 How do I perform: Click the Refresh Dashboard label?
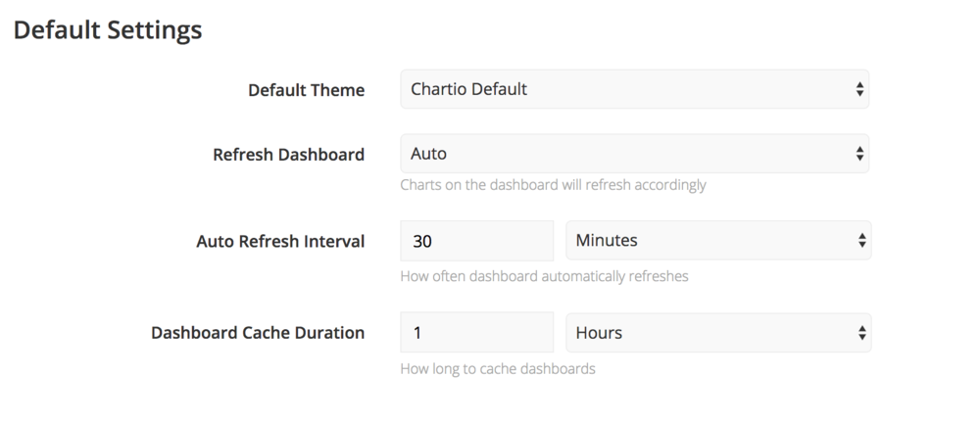pyautogui.click(x=289, y=155)
